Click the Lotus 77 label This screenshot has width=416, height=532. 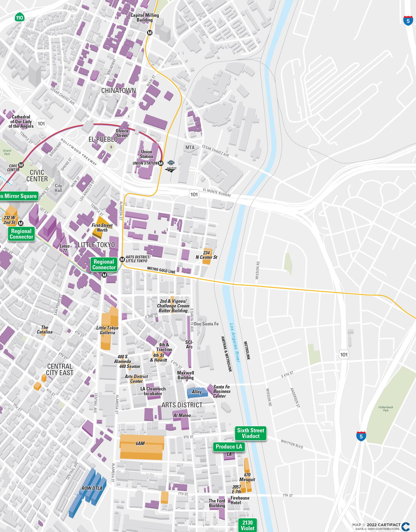[65, 248]
